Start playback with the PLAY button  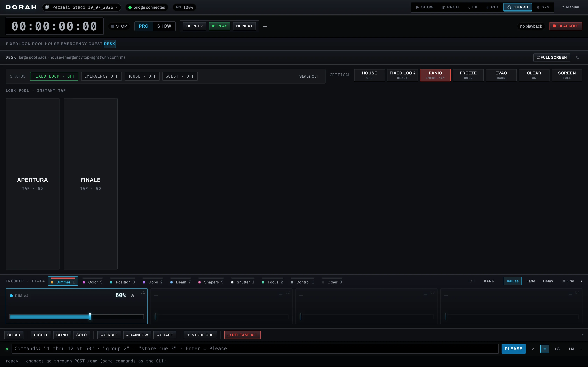(x=219, y=26)
